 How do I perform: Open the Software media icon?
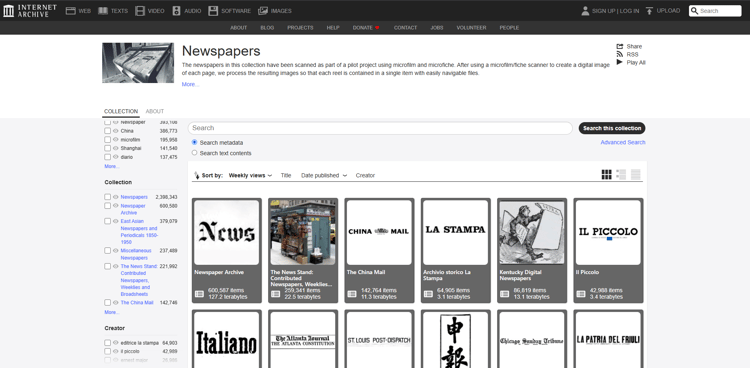coord(213,11)
